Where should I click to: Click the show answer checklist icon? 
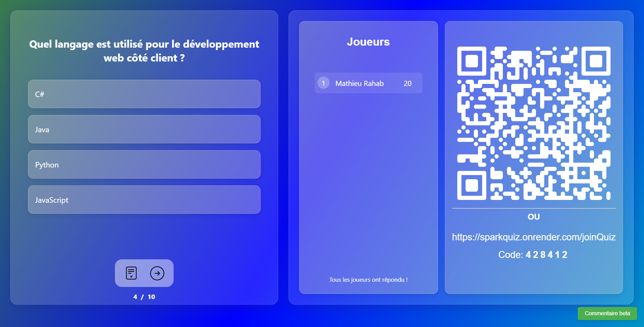pyautogui.click(x=131, y=273)
